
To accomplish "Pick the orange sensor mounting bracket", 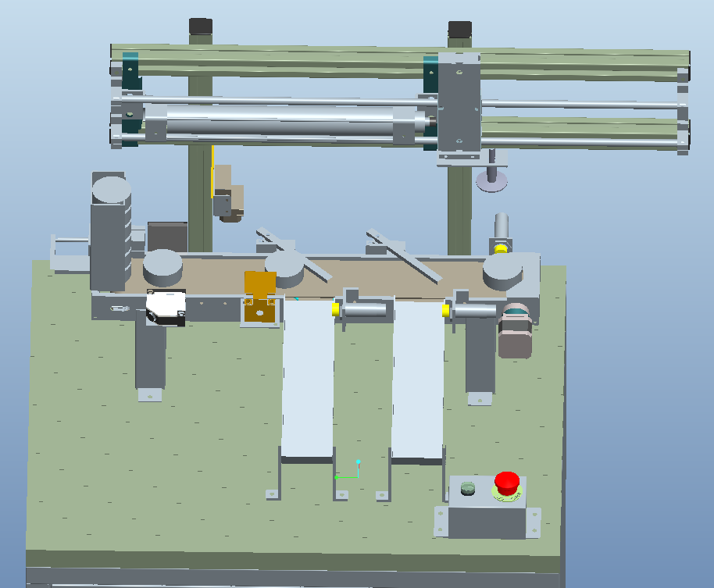I will point(260,297).
